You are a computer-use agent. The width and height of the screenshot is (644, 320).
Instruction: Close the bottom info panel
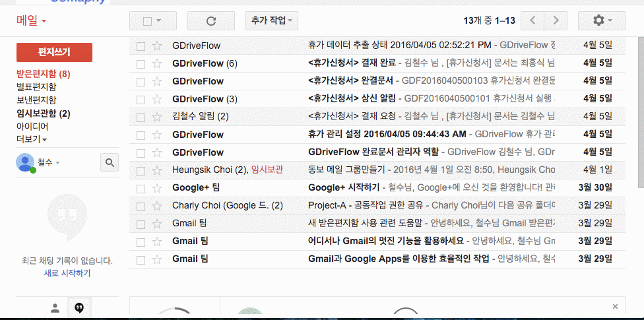[x=615, y=306]
